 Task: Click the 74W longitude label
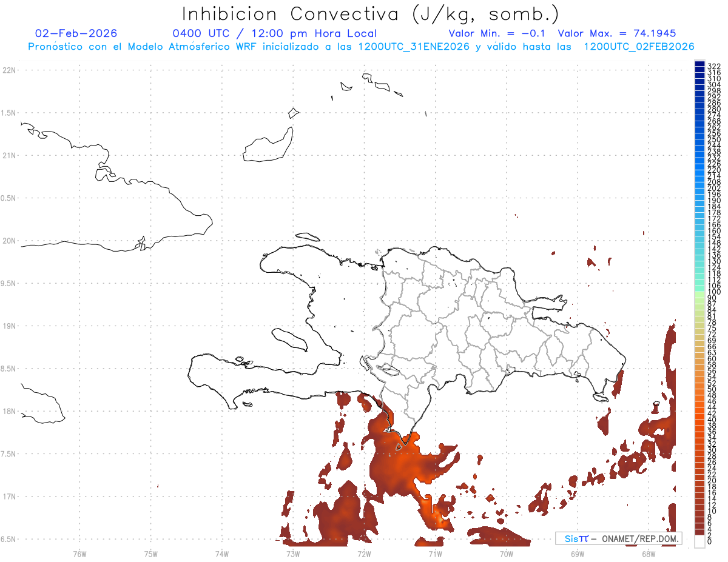222,554
